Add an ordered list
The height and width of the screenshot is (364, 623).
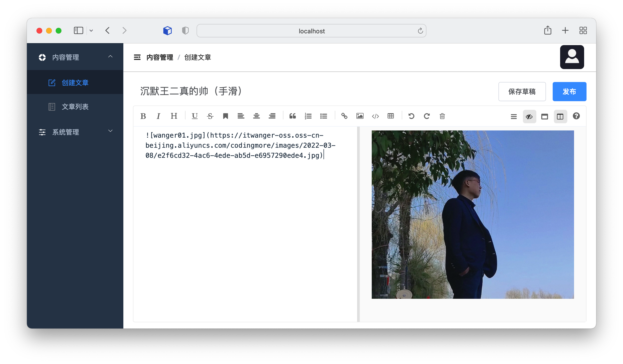point(308,116)
